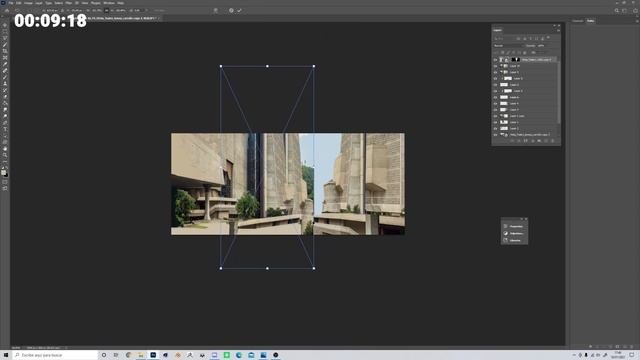Cancel the transform in options bar
The image size is (640, 360).
pos(231,11)
